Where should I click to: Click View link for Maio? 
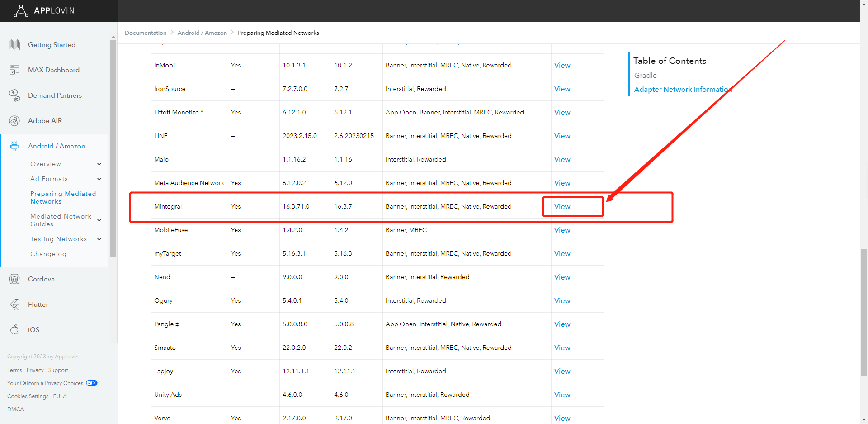(562, 159)
